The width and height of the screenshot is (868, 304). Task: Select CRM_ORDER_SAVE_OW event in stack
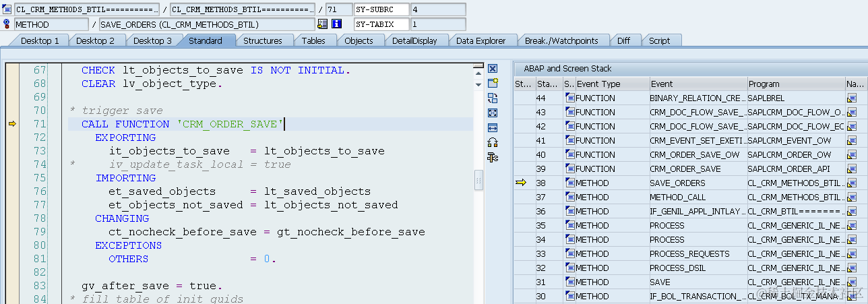(697, 154)
